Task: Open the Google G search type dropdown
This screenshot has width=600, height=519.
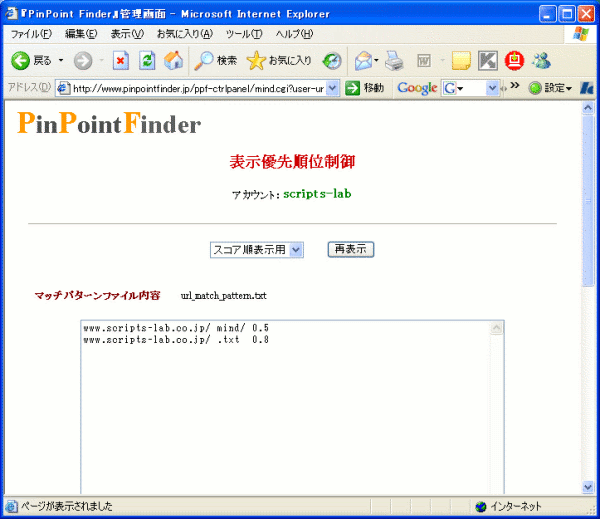Action: (x=453, y=88)
